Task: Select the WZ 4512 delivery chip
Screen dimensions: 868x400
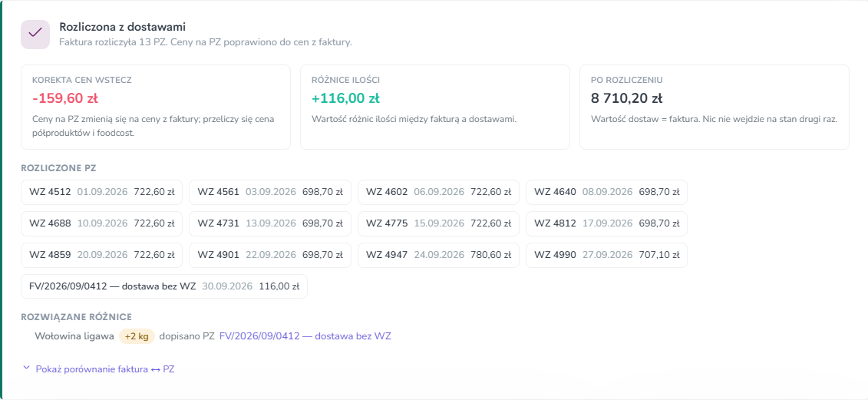Action: coord(102,192)
